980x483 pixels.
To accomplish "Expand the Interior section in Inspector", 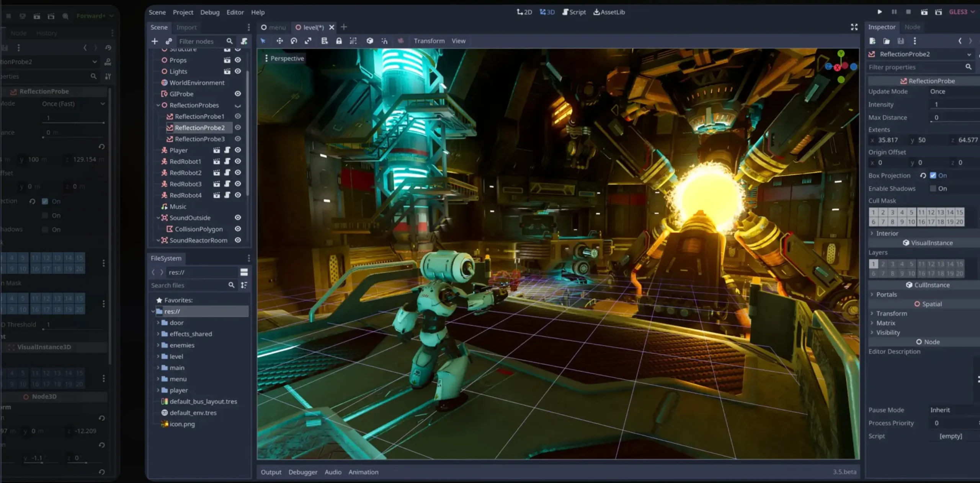I will pos(872,233).
